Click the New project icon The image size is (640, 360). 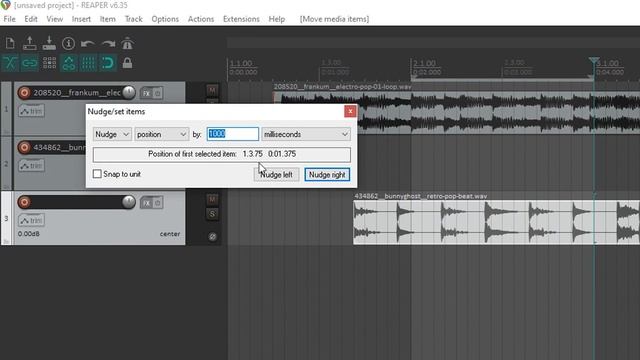[x=10, y=43]
